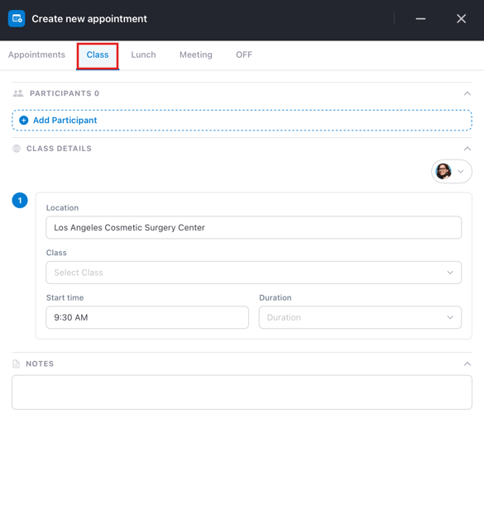Switch to the Lunch tab

(x=143, y=55)
